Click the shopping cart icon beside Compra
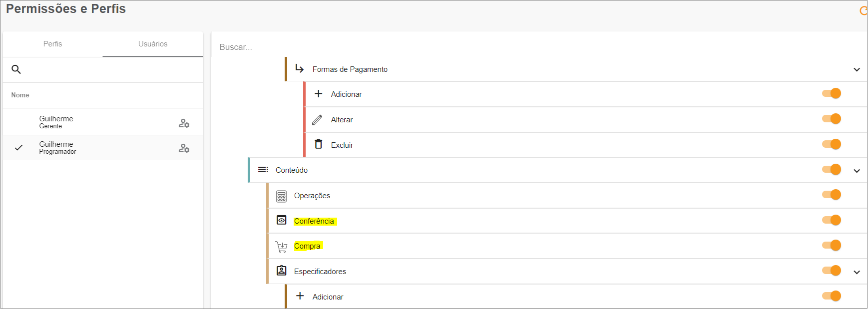 281,247
